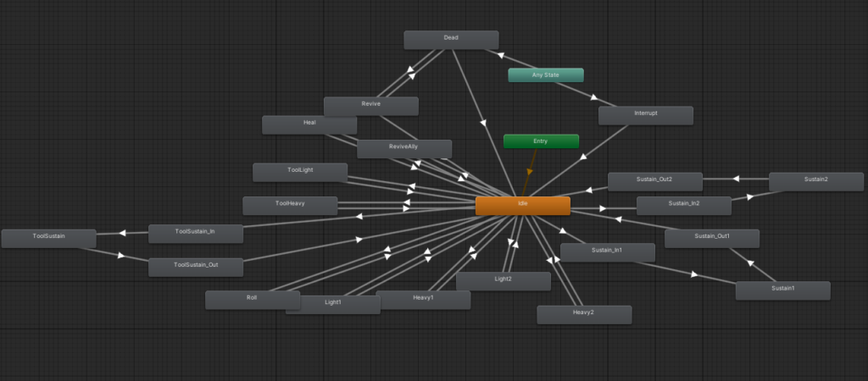Select the ToolSustain_In state node

click(196, 234)
